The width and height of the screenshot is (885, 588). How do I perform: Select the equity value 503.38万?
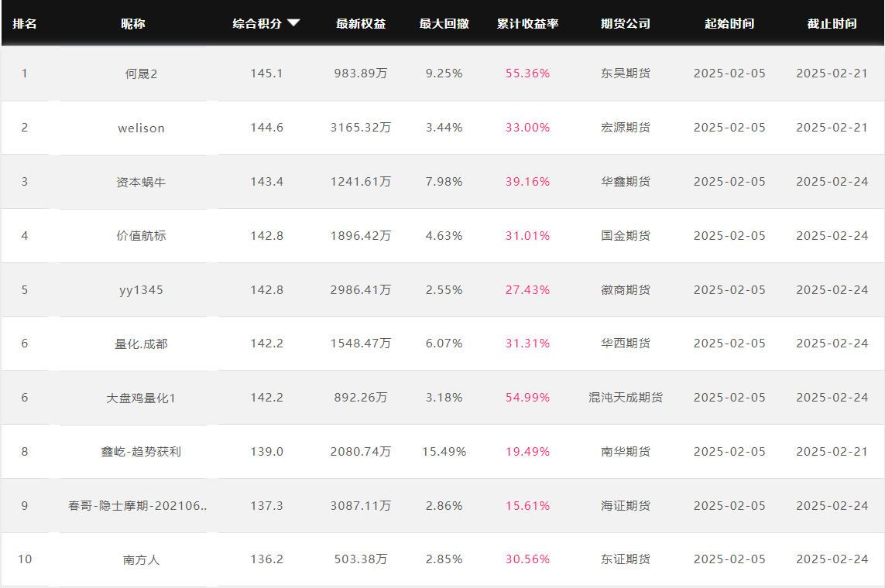click(361, 559)
